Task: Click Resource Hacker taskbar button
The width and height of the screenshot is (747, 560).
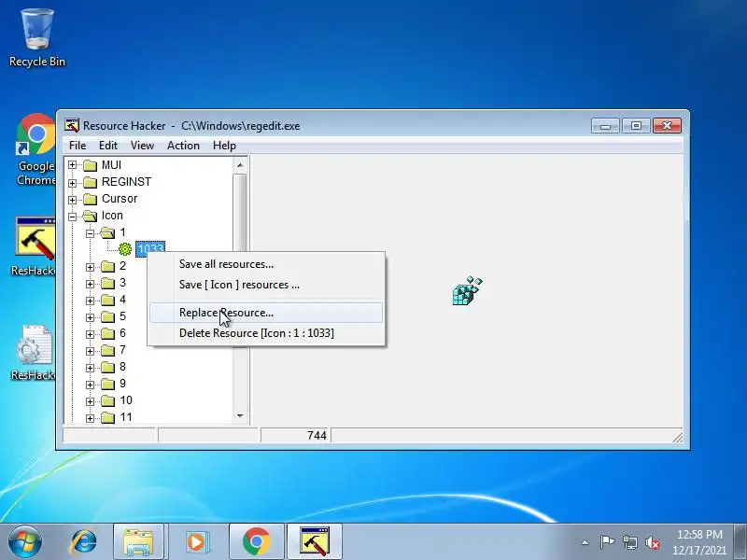Action: pyautogui.click(x=315, y=542)
